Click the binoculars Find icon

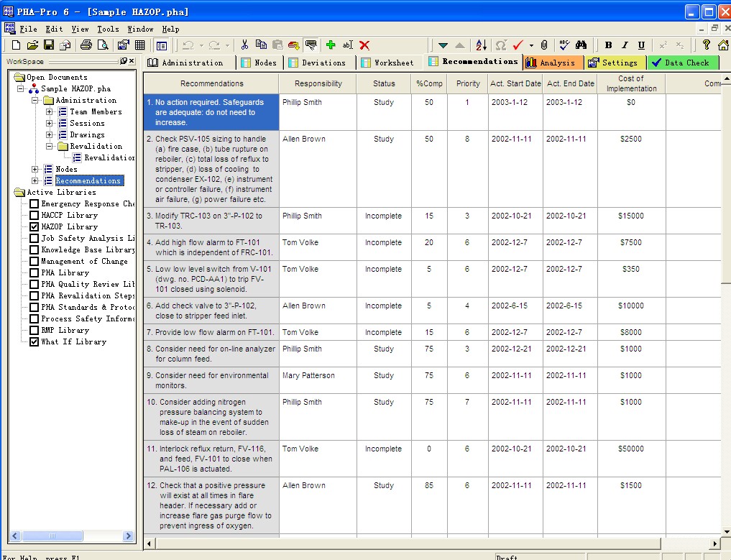coord(581,45)
